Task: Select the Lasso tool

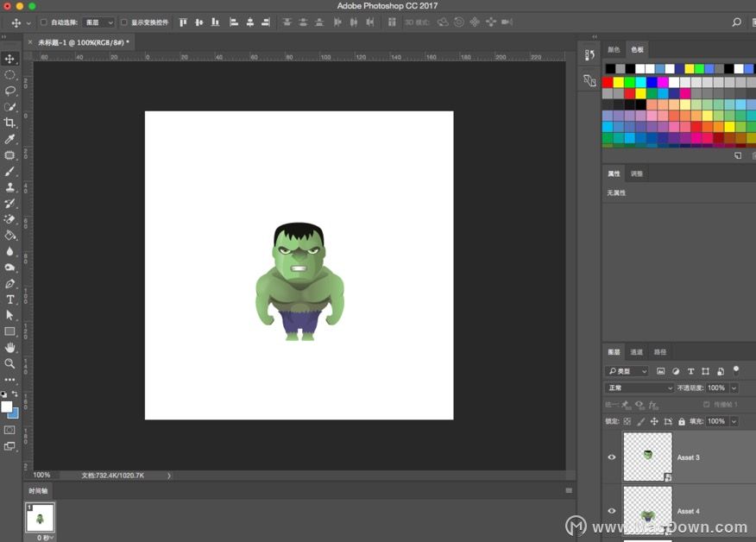Action: click(9, 91)
